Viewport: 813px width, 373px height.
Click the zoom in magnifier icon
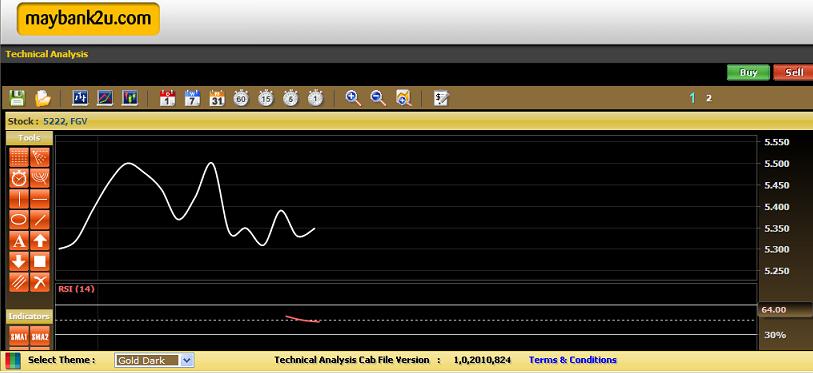[x=354, y=98]
